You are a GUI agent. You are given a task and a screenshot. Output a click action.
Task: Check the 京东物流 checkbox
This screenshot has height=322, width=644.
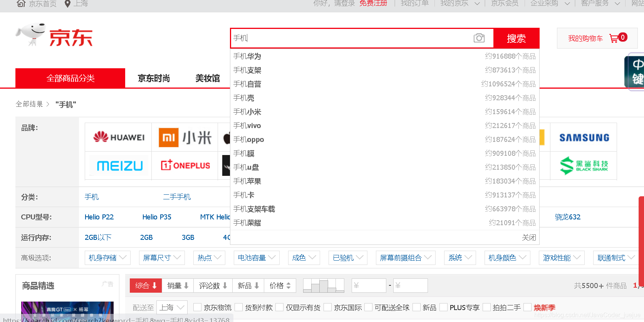click(197, 307)
